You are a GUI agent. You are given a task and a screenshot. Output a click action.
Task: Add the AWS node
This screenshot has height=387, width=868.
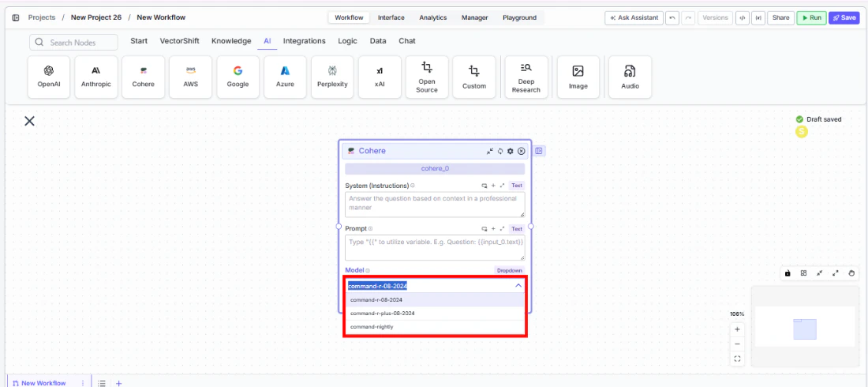[x=191, y=77]
